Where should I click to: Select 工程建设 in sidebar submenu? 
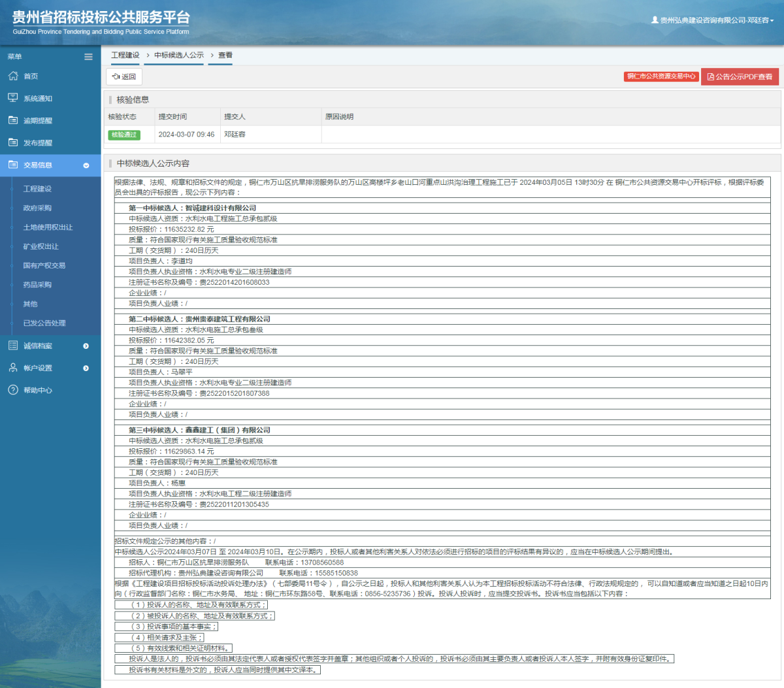coord(37,189)
